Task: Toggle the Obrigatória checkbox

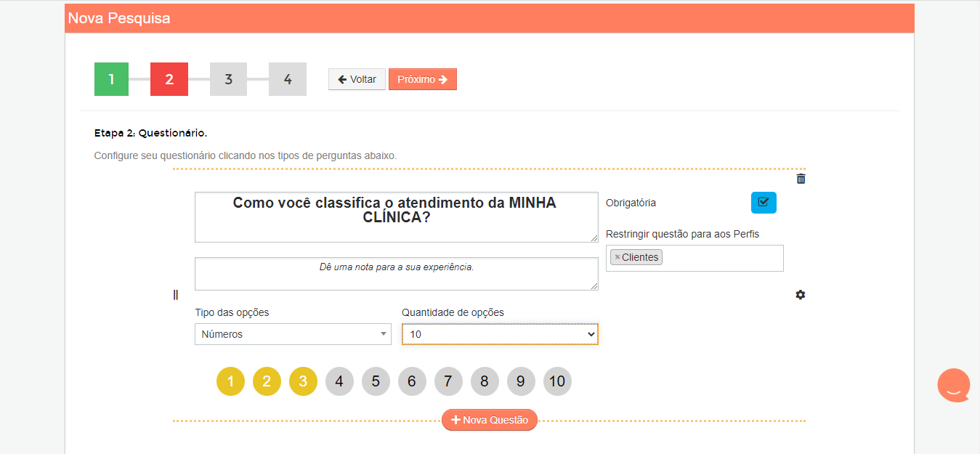Action: pos(764,203)
